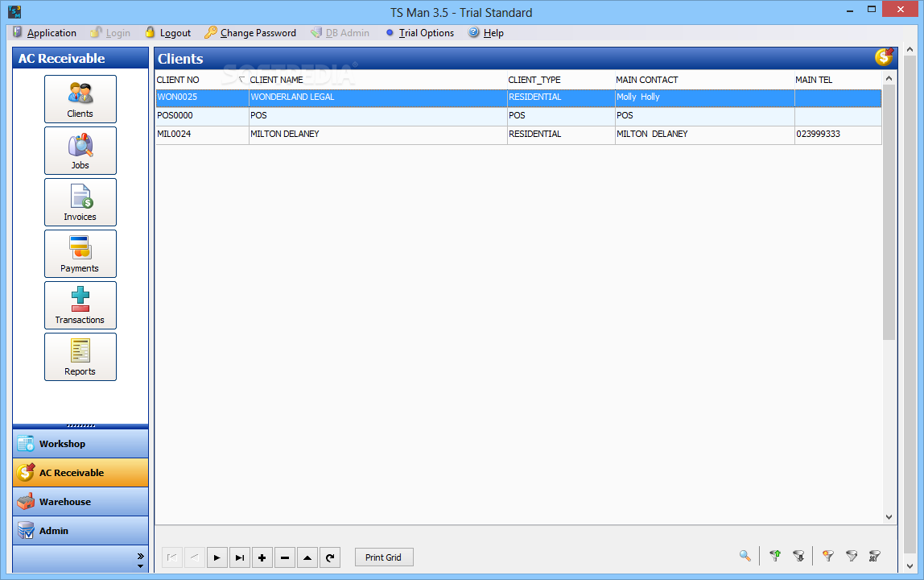The height and width of the screenshot is (580, 924).
Task: Delete record with the minus button
Action: tap(285, 557)
